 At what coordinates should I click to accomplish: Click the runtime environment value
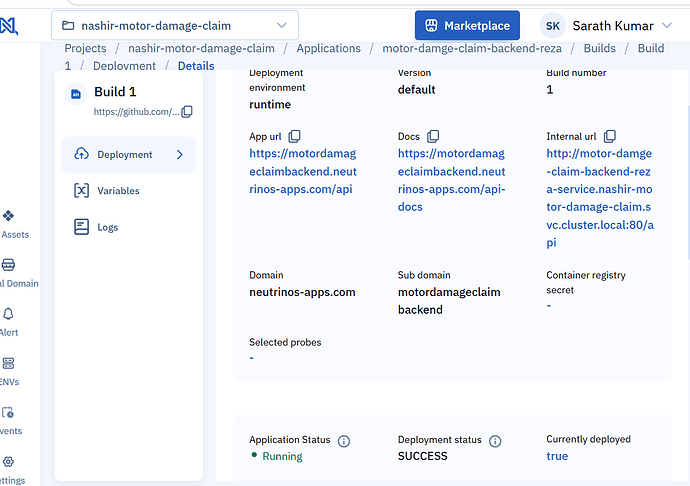(x=270, y=105)
